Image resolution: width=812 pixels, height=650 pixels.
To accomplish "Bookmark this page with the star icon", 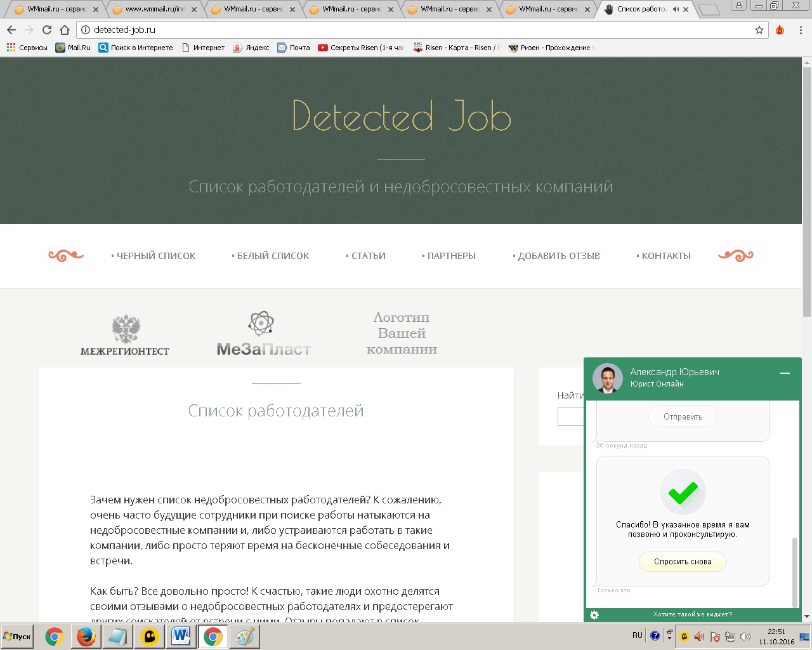I will (759, 30).
